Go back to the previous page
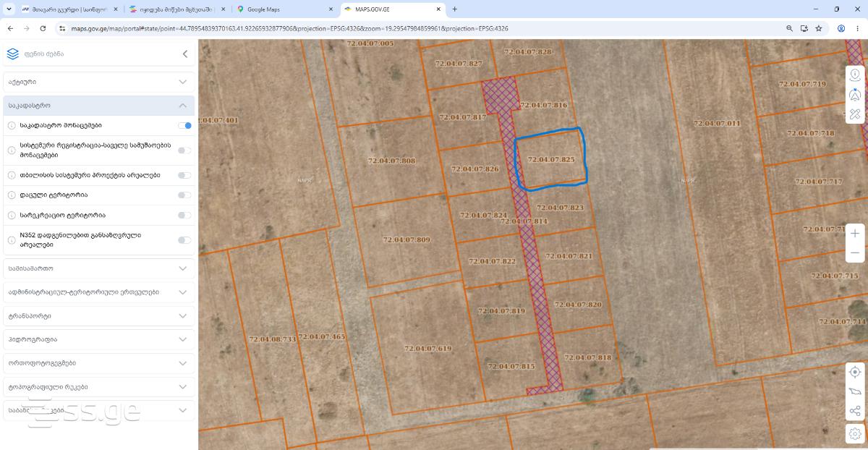 click(10, 28)
